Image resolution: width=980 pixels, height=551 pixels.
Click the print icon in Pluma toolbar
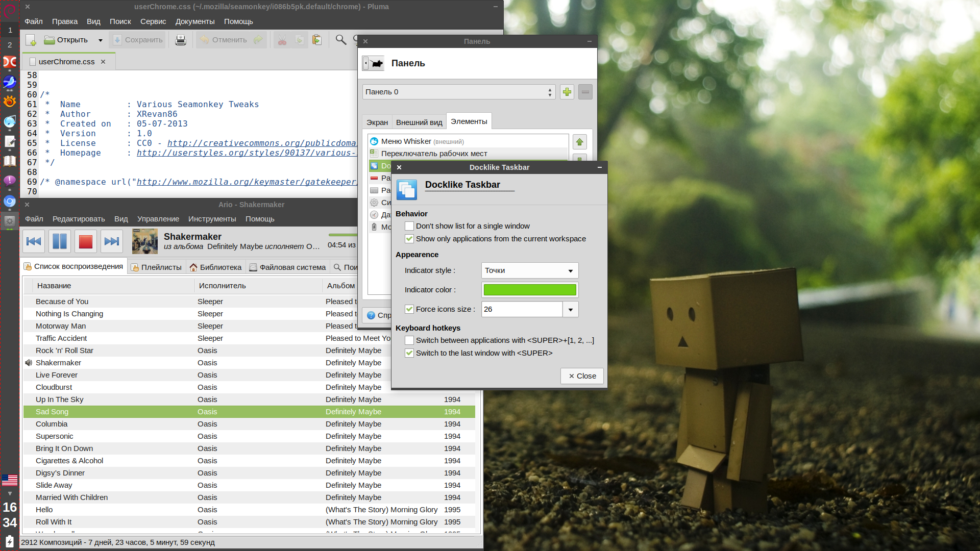(181, 40)
